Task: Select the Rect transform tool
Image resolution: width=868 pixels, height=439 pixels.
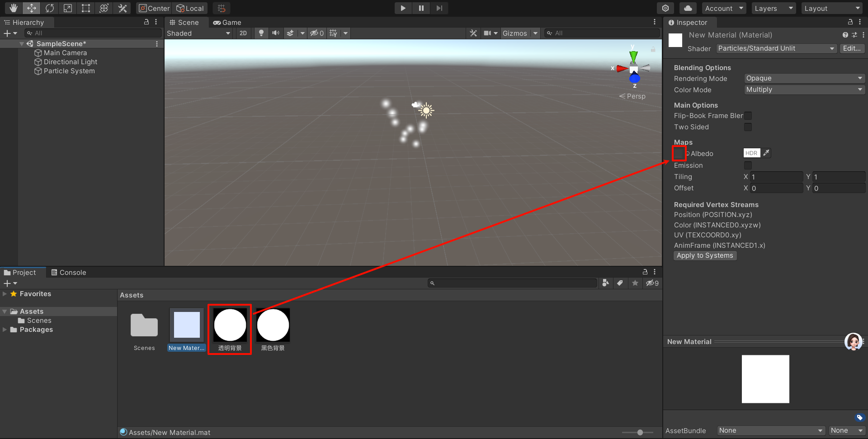Action: (x=86, y=8)
